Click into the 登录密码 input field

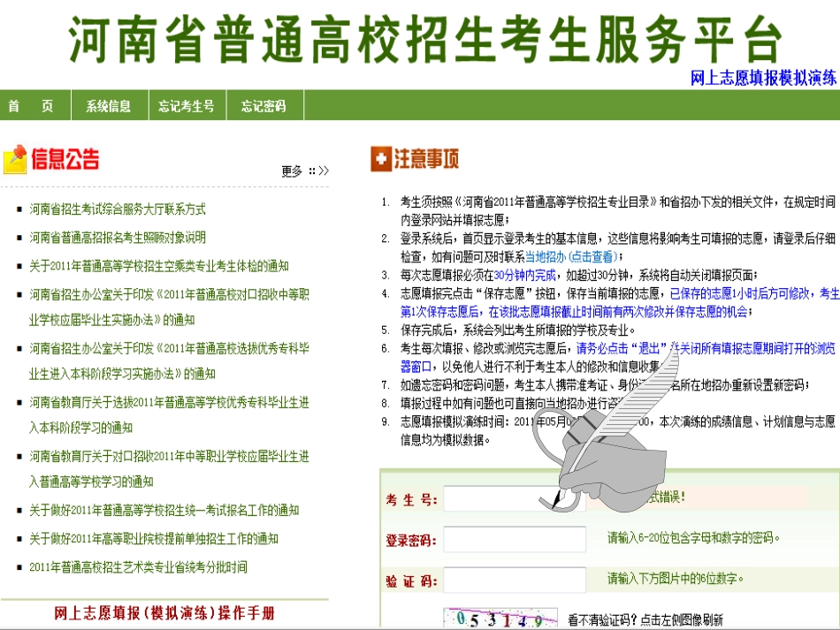click(515, 539)
